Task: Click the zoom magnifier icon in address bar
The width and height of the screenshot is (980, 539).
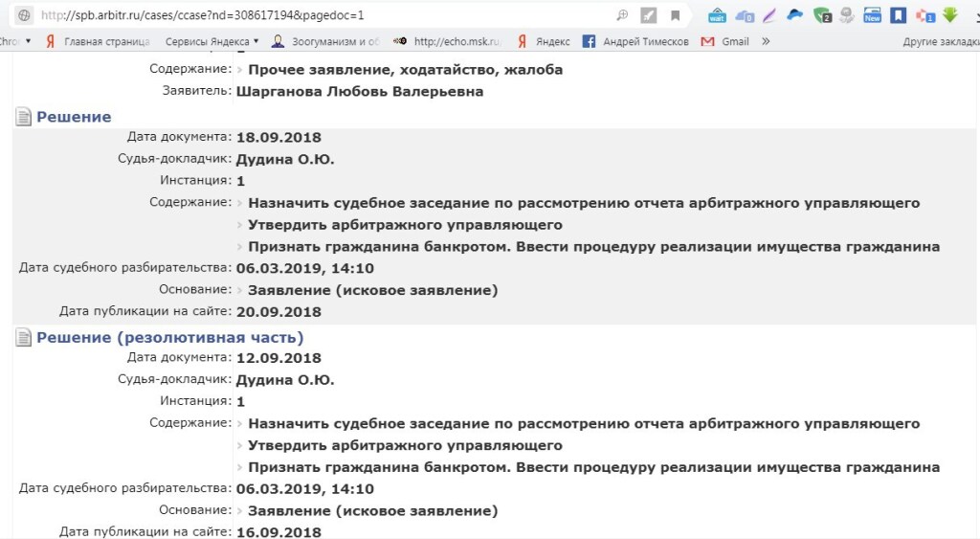Action: [622, 15]
